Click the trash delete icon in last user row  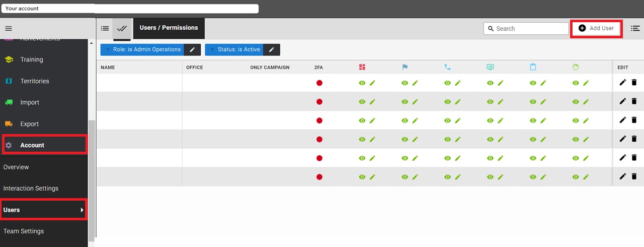[634, 176]
